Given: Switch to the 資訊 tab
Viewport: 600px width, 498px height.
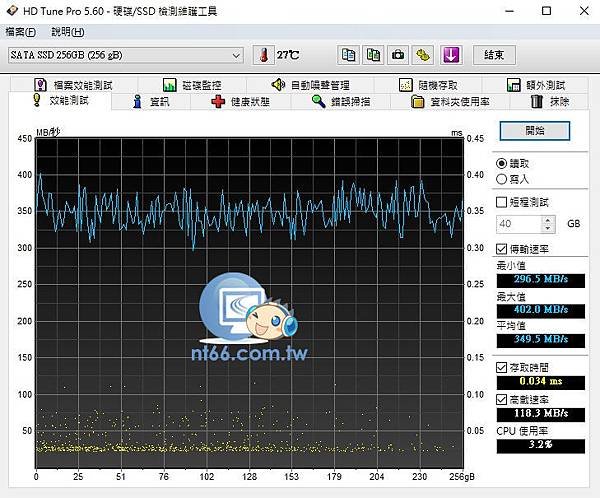Looking at the screenshot, I should 151,102.
